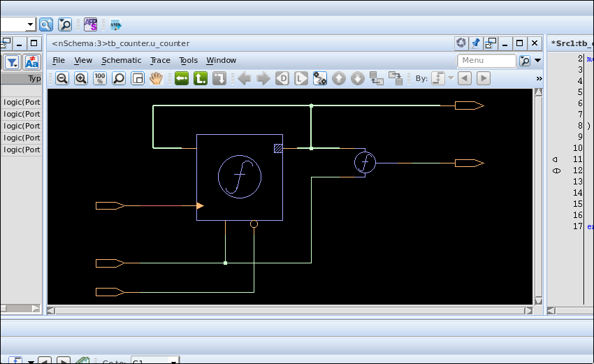Click the gray push-down hierarchy icon

pyautogui.click(x=219, y=79)
